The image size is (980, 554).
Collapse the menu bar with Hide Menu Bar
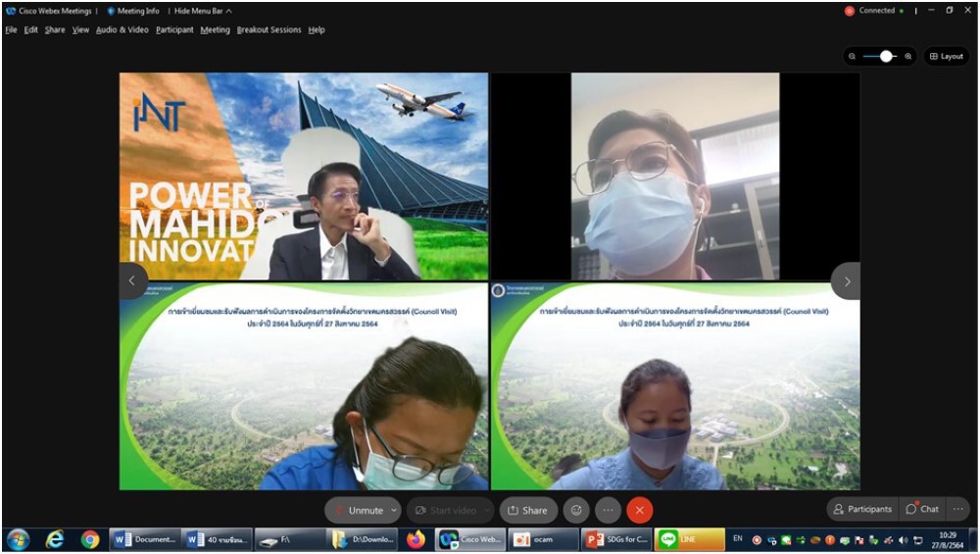tap(203, 11)
